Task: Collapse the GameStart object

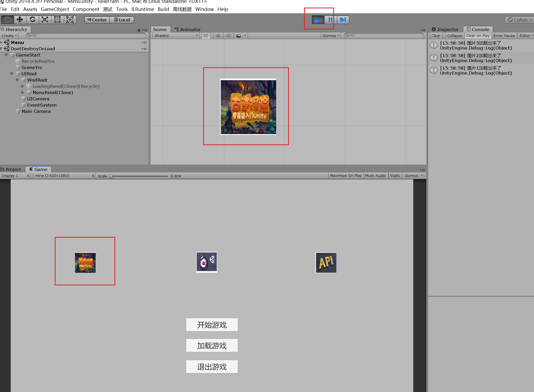Action: tap(6, 55)
